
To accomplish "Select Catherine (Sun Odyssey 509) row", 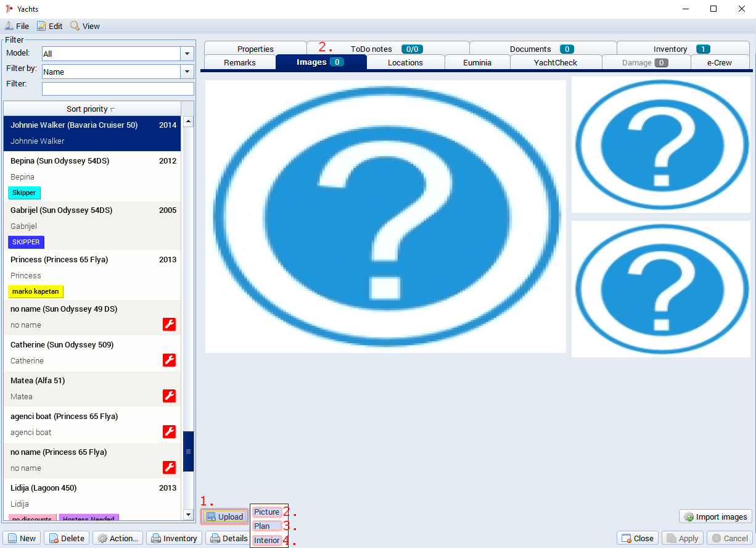I will 92,353.
